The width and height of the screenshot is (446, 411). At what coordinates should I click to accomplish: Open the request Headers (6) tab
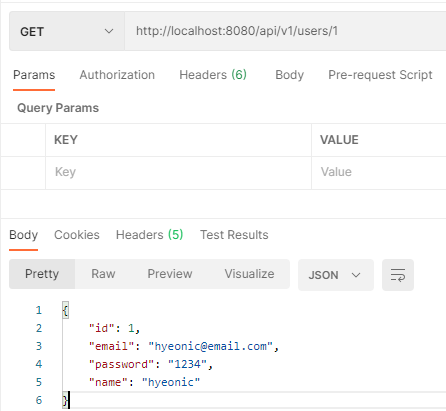point(213,75)
